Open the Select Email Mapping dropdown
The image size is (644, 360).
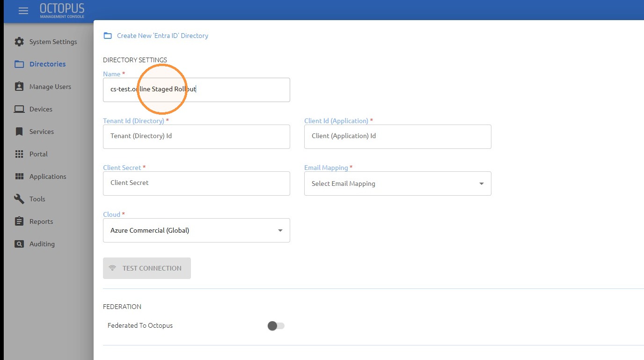pos(398,184)
